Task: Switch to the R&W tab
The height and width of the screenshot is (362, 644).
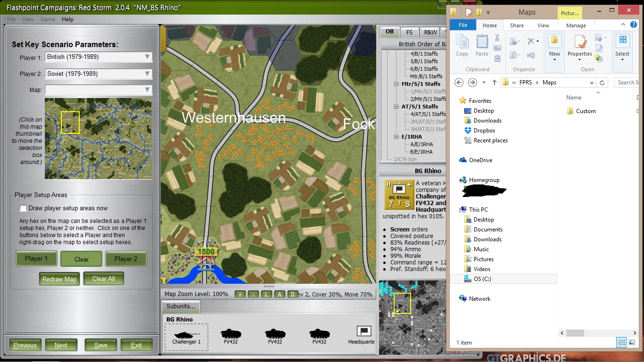Action: pos(430,33)
